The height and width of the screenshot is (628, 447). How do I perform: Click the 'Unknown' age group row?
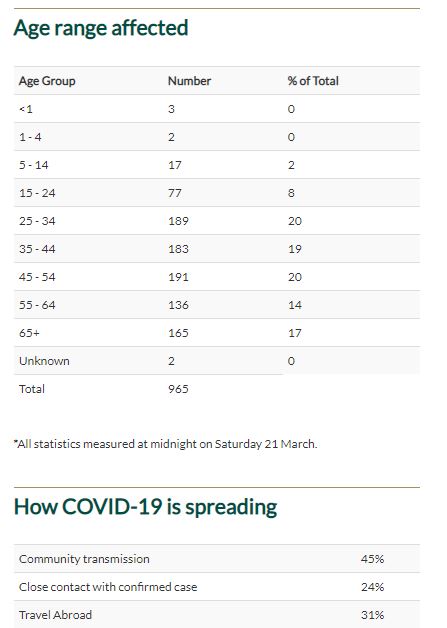click(217, 361)
